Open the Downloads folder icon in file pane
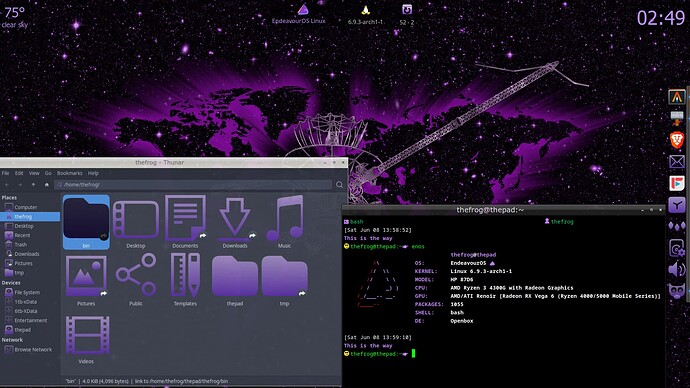The height and width of the screenshot is (388, 690). 235,218
